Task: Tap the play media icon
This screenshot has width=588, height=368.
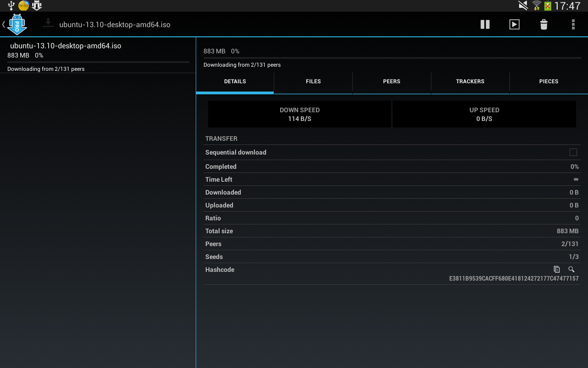Action: tap(514, 24)
